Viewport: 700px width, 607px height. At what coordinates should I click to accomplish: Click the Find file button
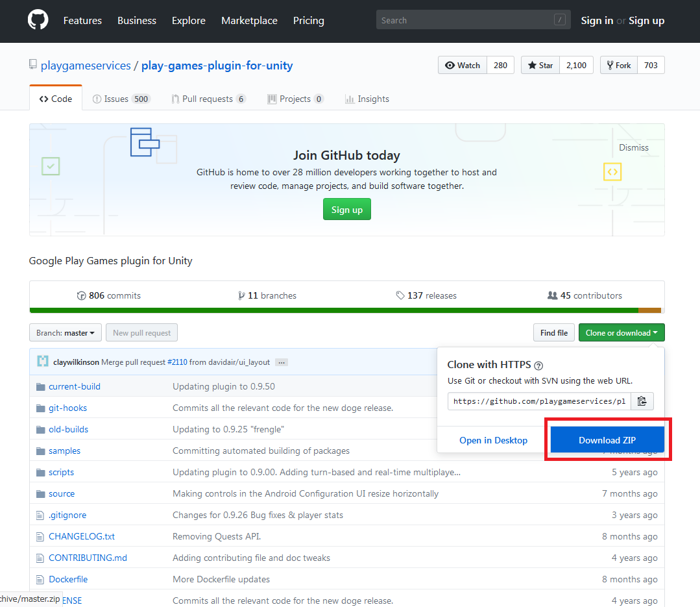[554, 333]
